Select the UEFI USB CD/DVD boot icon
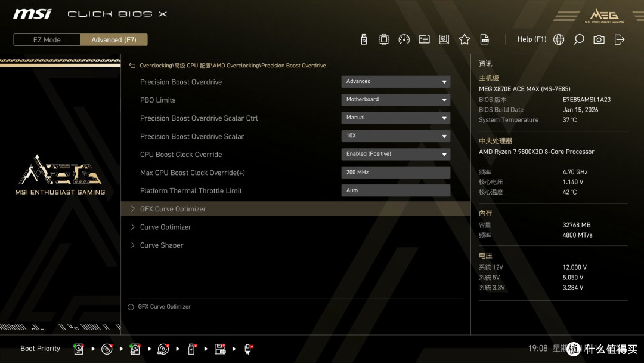Image resolution: width=644 pixels, height=363 pixels. pos(163,349)
